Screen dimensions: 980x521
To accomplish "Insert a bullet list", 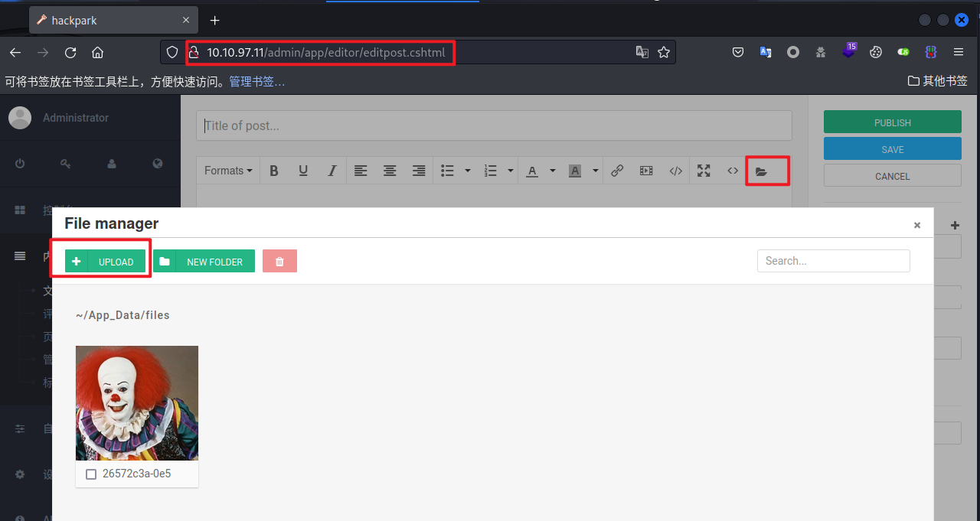I will 448,171.
